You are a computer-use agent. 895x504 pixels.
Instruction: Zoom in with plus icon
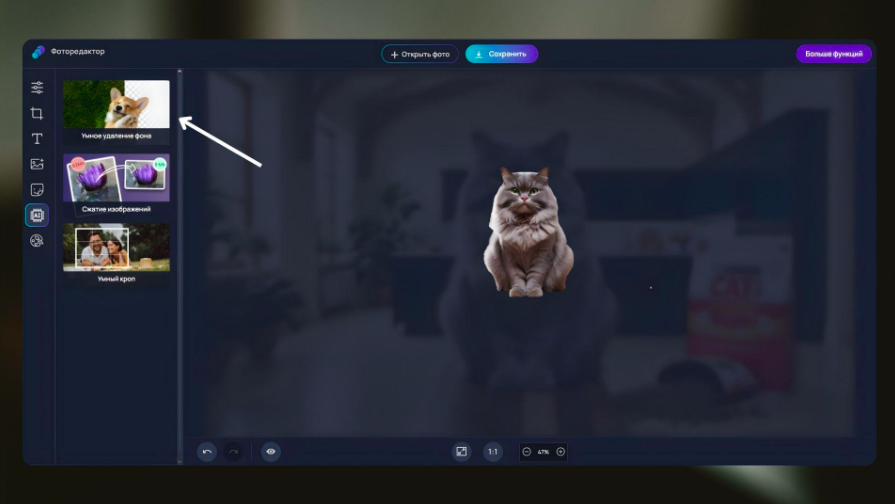(x=561, y=451)
